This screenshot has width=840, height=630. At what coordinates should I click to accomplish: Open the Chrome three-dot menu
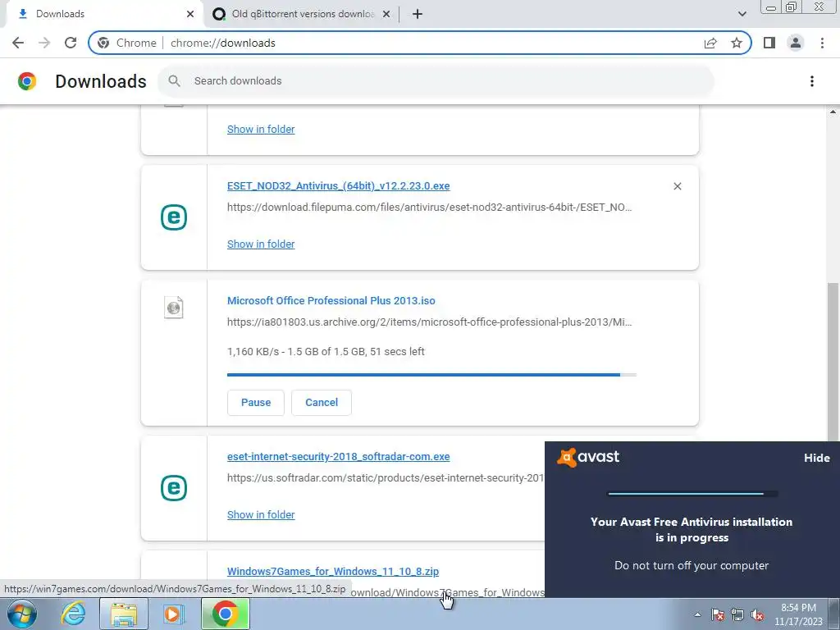pyautogui.click(x=822, y=43)
